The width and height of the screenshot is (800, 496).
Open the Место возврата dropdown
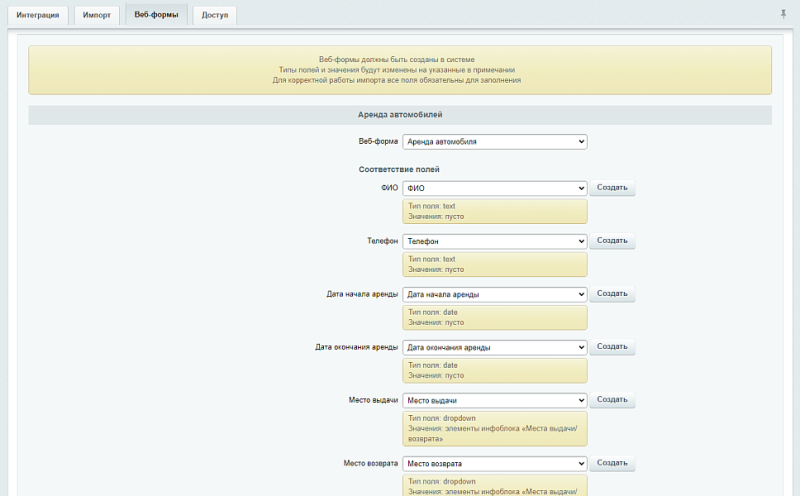pos(494,463)
